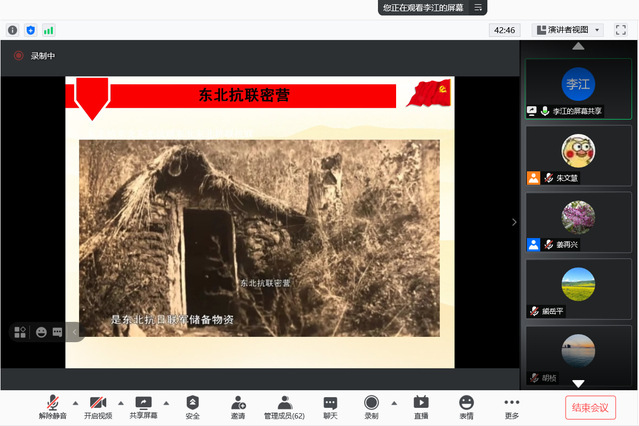Click the 共享屏幕 share screen icon
Image resolution: width=639 pixels, height=426 pixels.
tap(143, 406)
